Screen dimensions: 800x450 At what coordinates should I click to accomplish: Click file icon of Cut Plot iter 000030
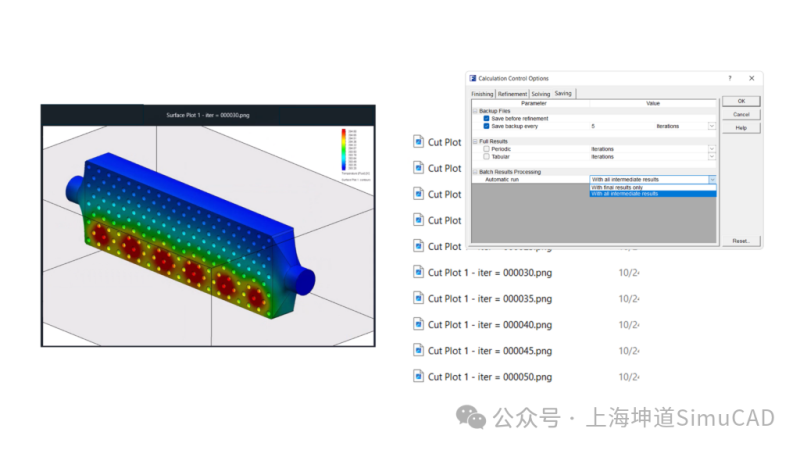pyautogui.click(x=418, y=272)
